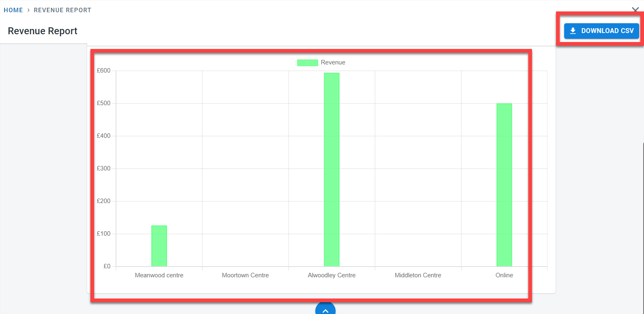Click the £600 y-axis label
Screen dimensions: 644x314
(x=103, y=71)
